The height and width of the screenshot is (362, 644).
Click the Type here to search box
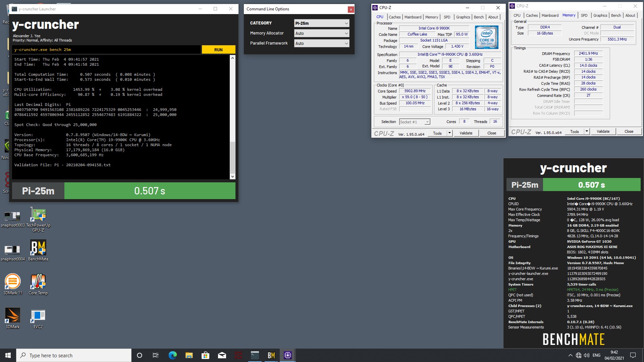click(x=74, y=355)
